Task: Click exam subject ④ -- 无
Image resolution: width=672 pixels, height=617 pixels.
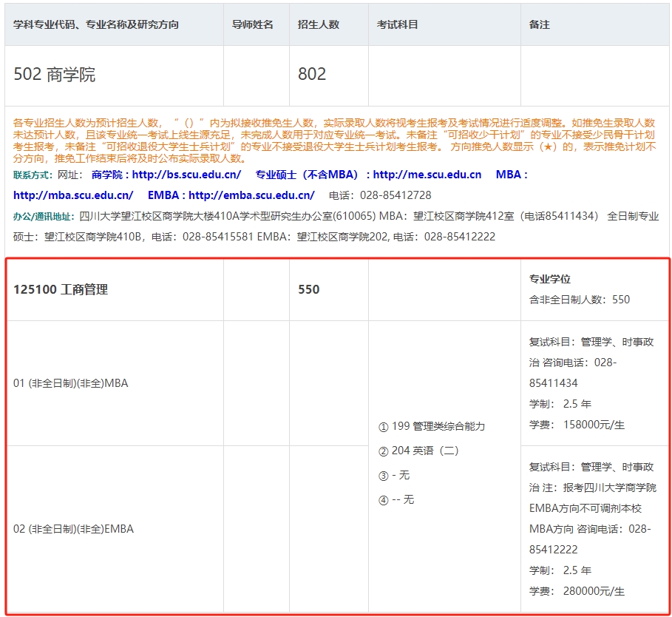Action: tap(396, 499)
